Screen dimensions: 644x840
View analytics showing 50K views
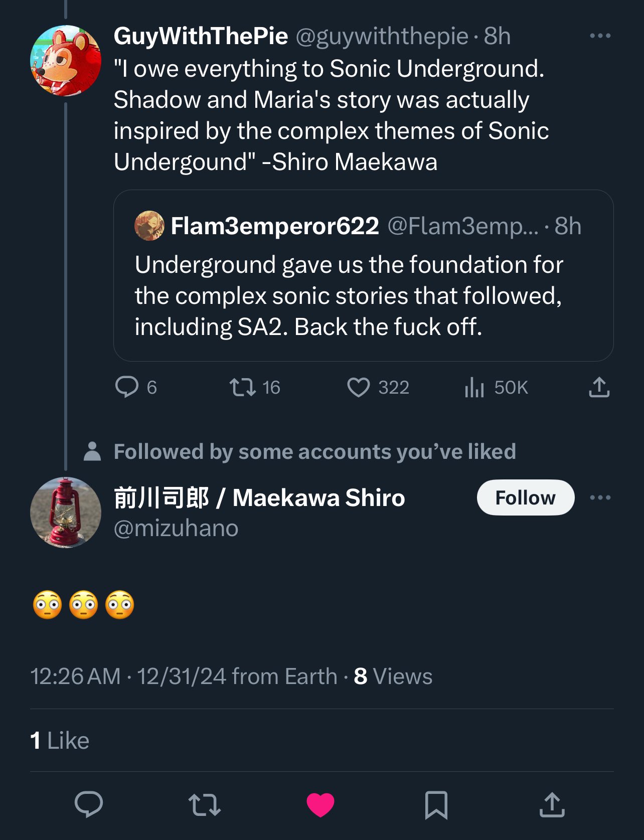pos(474,387)
